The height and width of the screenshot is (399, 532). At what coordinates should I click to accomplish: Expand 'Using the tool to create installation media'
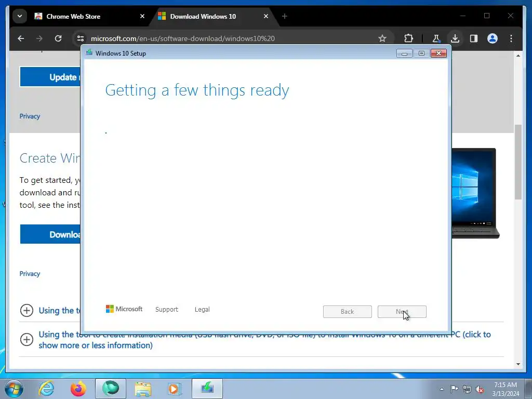pos(26,340)
